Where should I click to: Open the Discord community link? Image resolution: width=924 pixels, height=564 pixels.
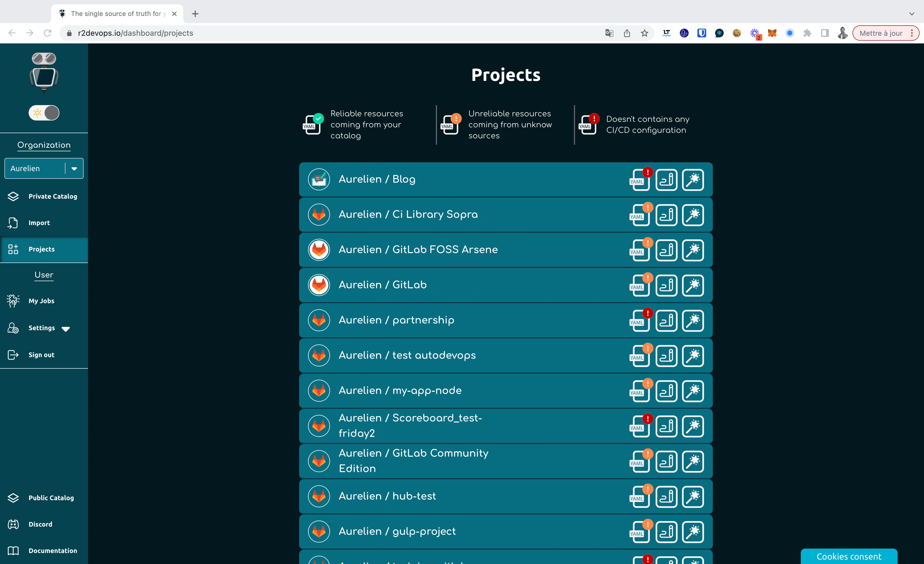40,524
